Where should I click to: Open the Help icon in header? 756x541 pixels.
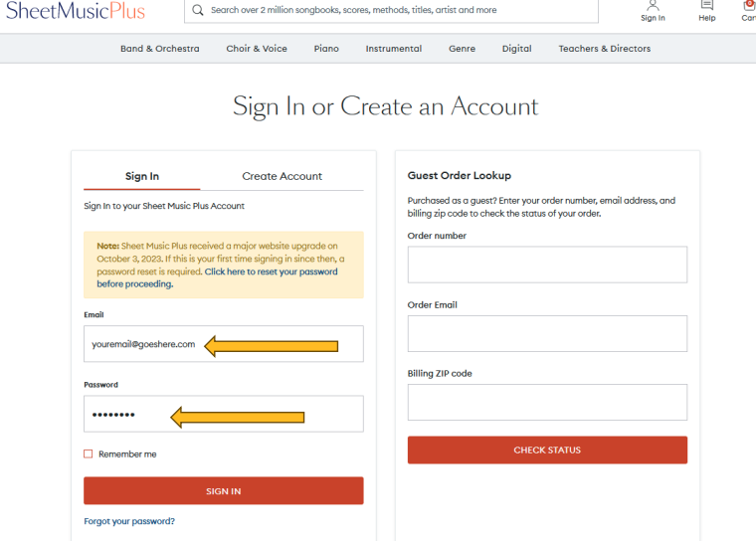pos(707,6)
